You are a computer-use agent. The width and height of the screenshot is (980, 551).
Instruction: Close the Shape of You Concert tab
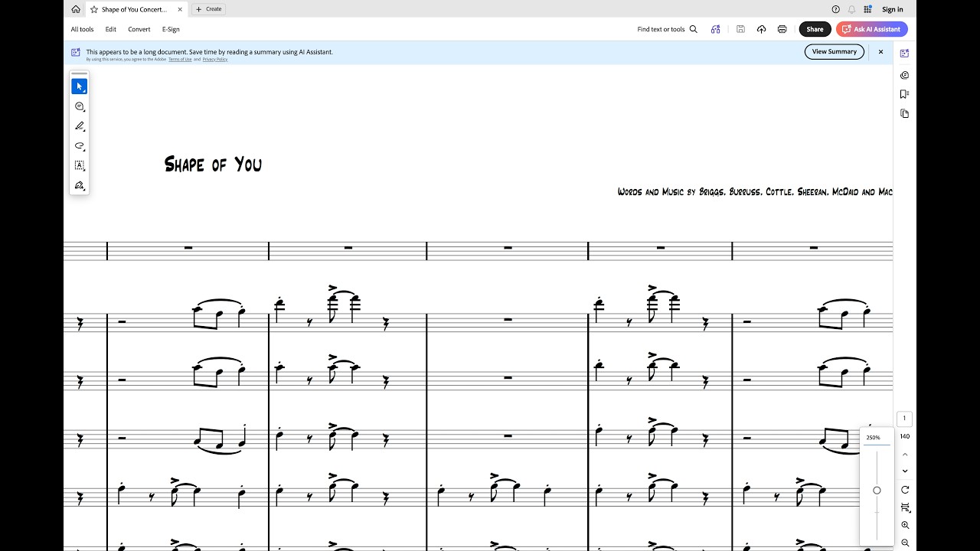coord(180,9)
